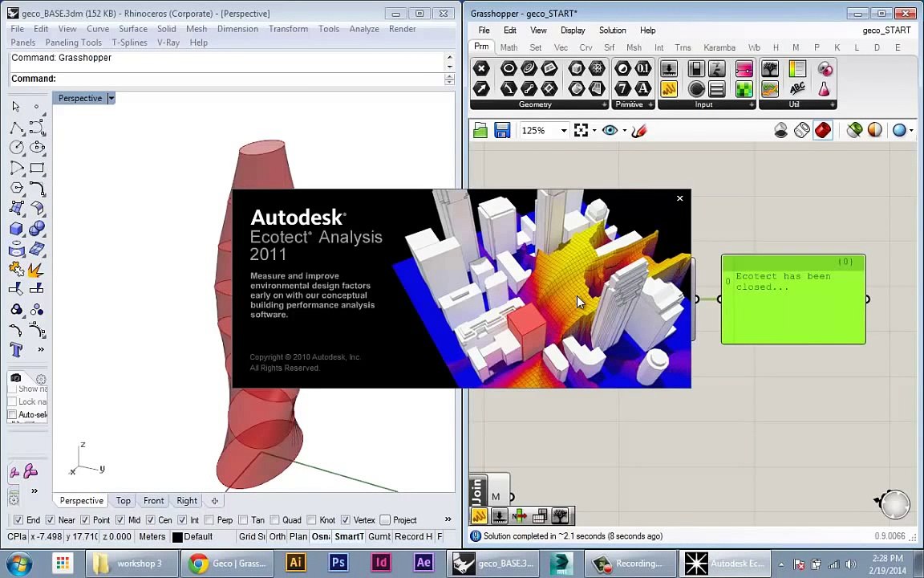Select the Number Slider component in Input group
Viewport: 924px width, 578px height.
pos(669,69)
